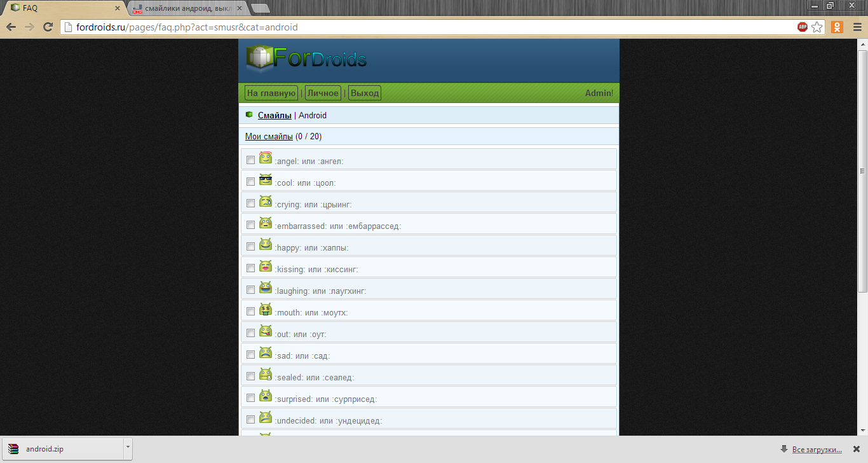Open the Chrome menu icon

[857, 27]
